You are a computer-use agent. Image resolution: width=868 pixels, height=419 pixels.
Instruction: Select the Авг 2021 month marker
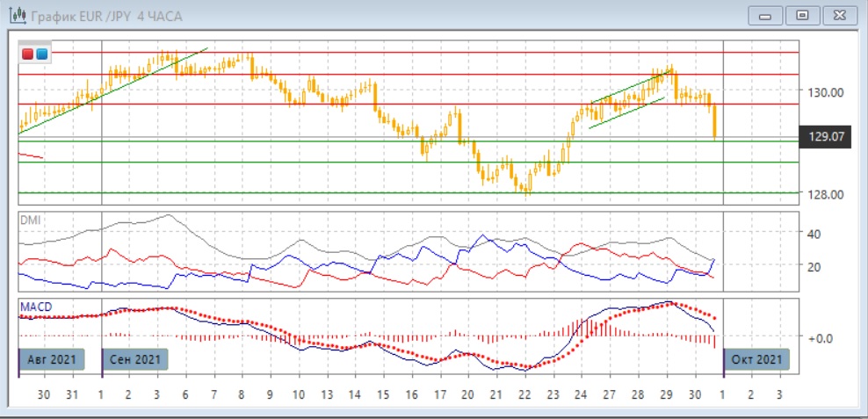click(x=52, y=359)
